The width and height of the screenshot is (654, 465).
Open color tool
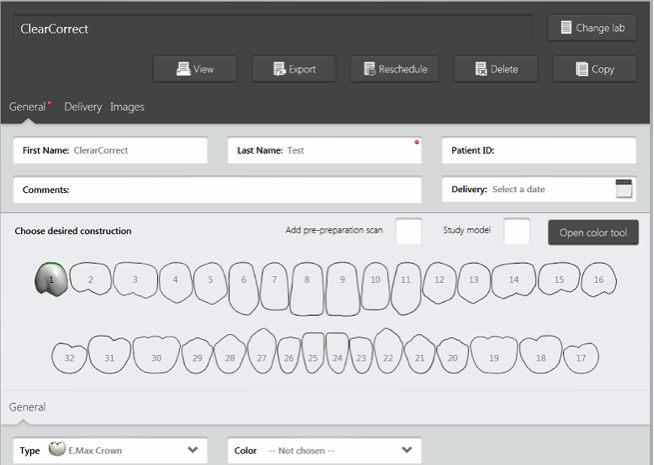tap(593, 233)
